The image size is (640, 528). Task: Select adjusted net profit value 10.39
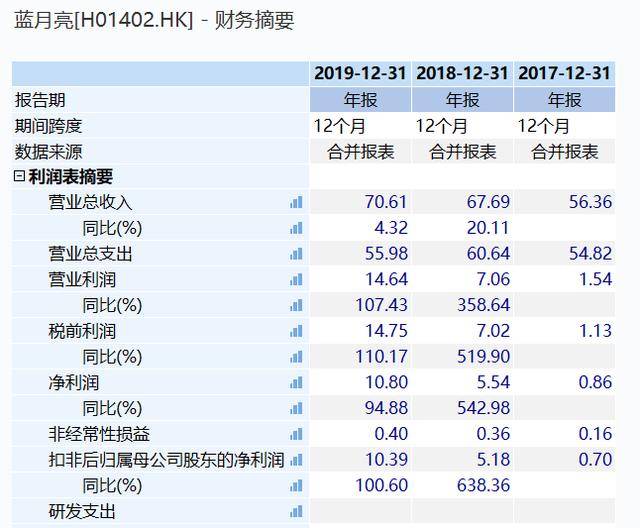pyautogui.click(x=386, y=460)
